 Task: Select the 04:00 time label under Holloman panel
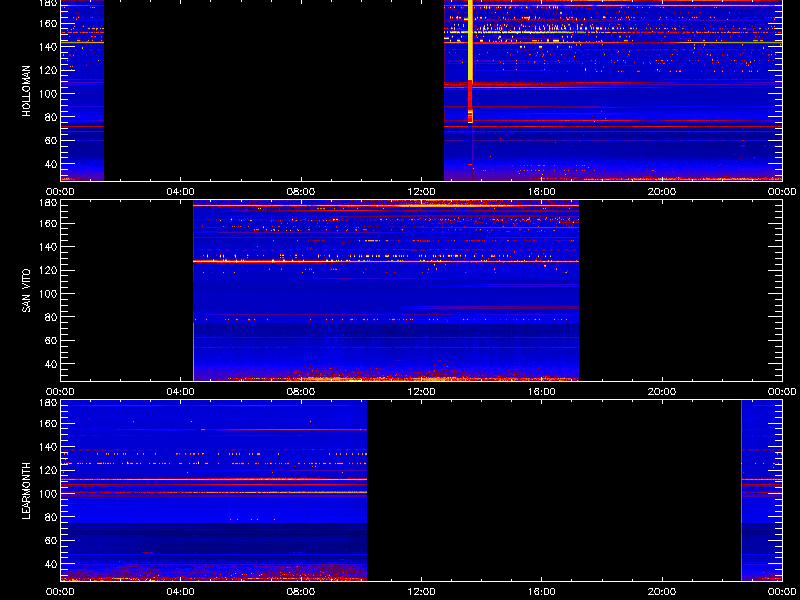181,192
